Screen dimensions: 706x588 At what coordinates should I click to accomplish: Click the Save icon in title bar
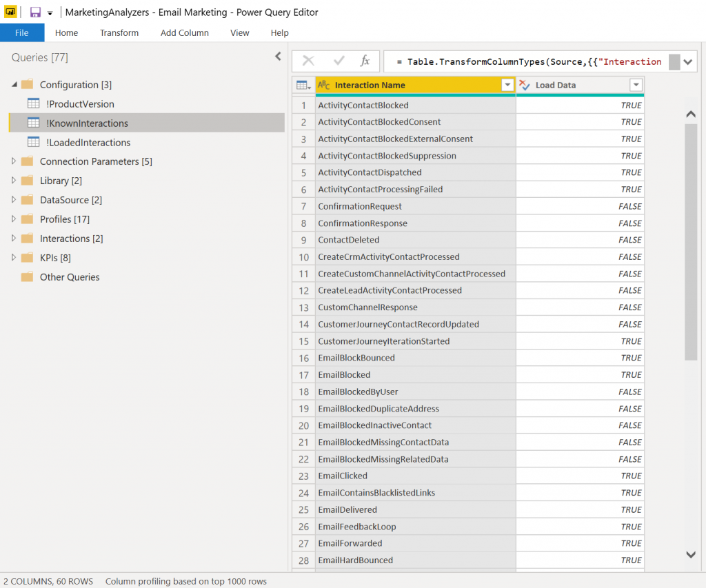[x=35, y=12]
